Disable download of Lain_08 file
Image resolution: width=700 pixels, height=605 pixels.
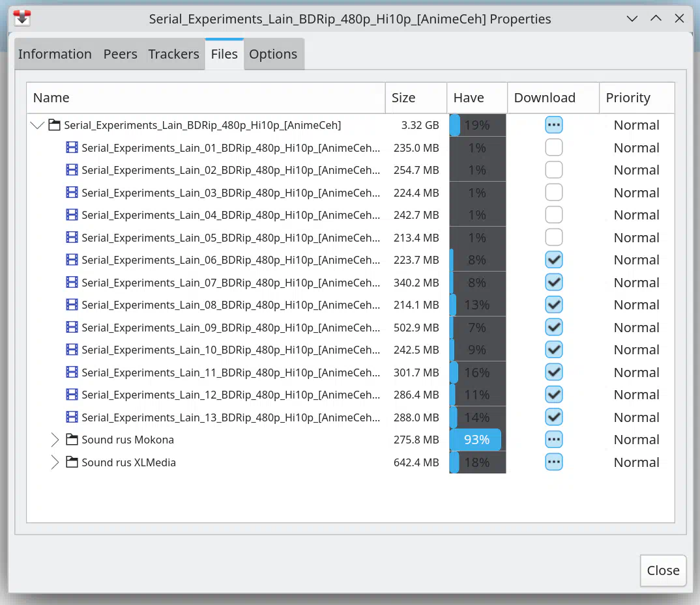click(x=553, y=305)
